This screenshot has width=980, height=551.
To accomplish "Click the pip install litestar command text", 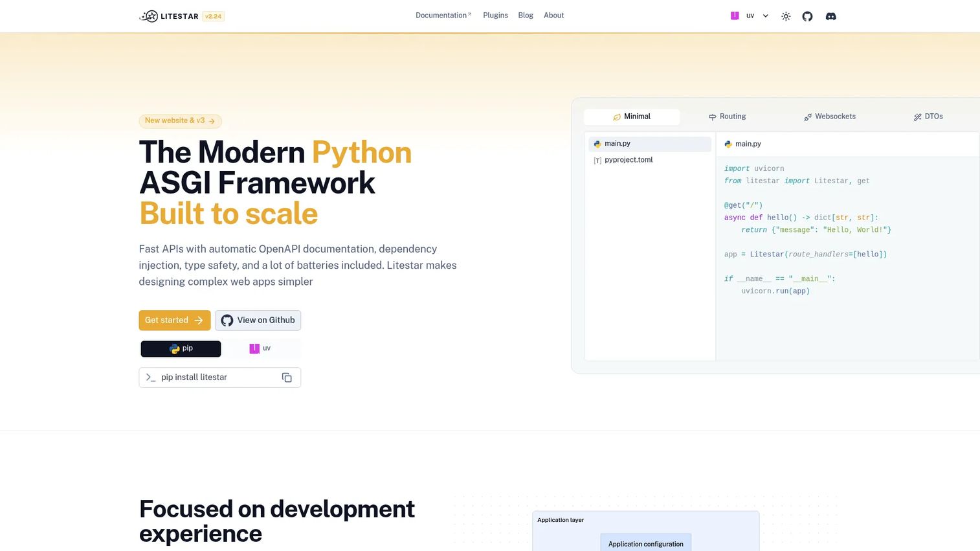I will (194, 377).
